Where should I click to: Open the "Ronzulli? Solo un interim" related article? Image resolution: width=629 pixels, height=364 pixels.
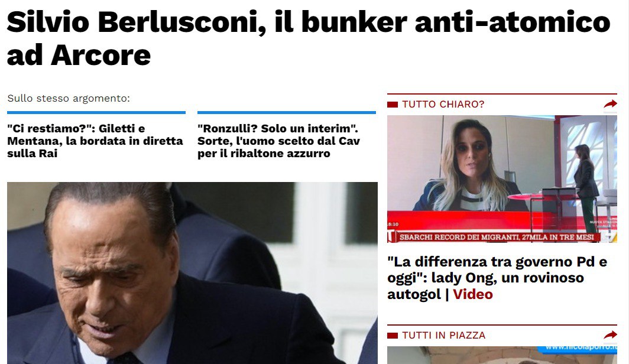click(x=278, y=141)
